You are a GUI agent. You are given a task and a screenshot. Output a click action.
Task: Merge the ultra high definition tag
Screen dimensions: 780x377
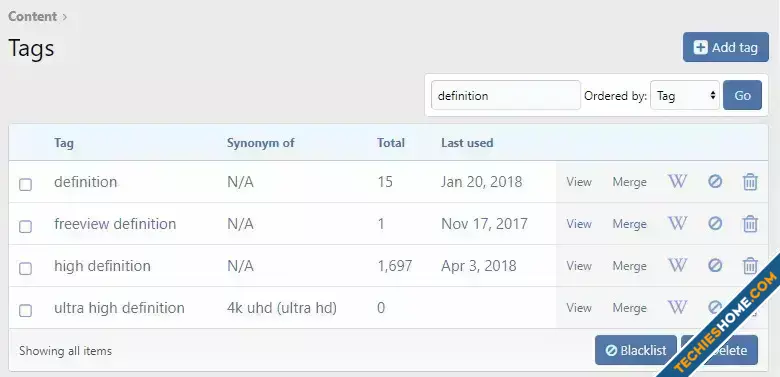pos(629,308)
